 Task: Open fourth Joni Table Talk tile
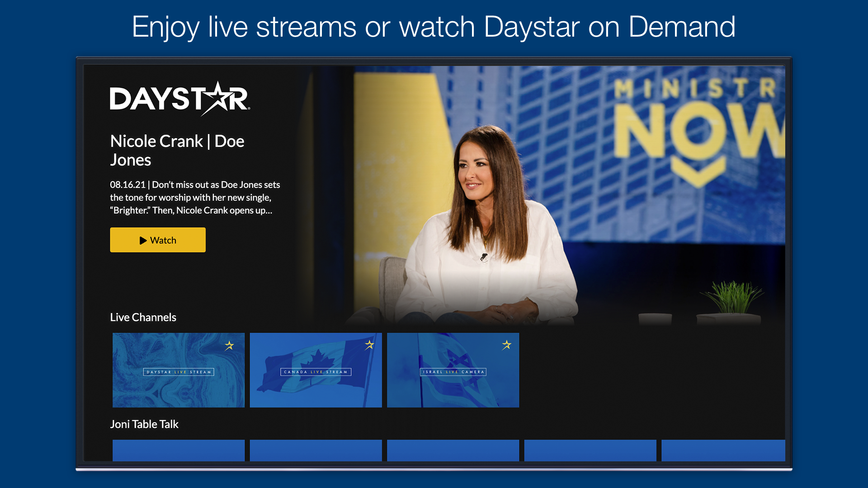590,450
